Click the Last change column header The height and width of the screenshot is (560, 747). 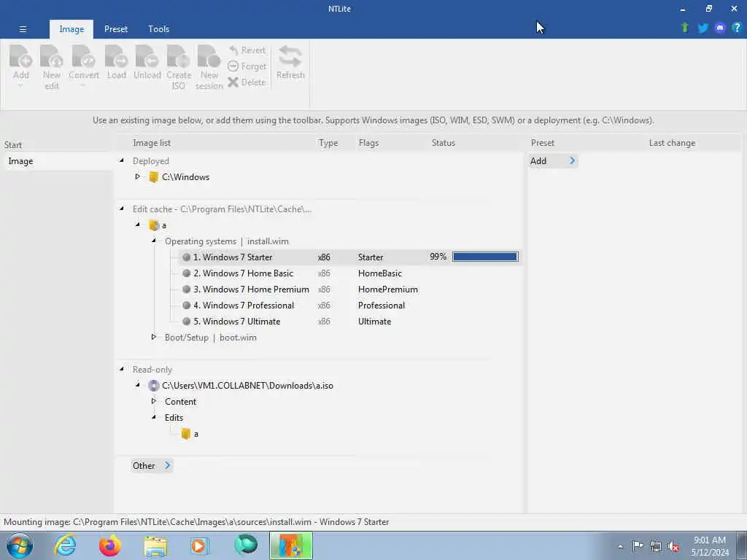click(x=672, y=143)
